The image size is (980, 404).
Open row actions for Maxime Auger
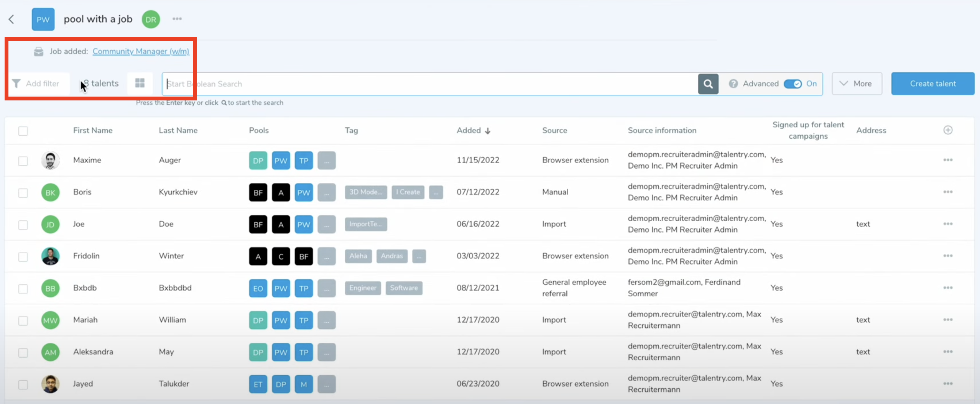948,160
